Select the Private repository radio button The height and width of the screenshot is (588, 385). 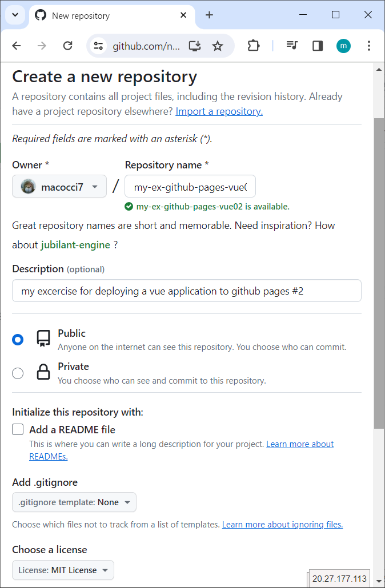[18, 373]
